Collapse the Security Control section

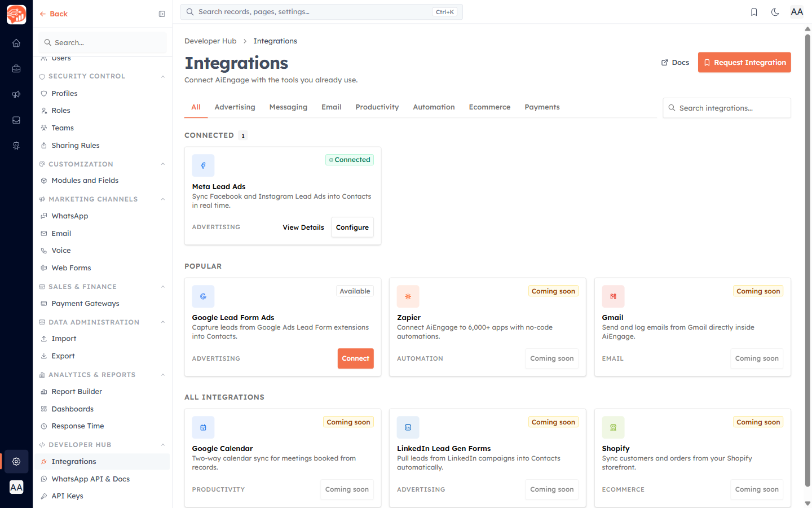point(163,76)
